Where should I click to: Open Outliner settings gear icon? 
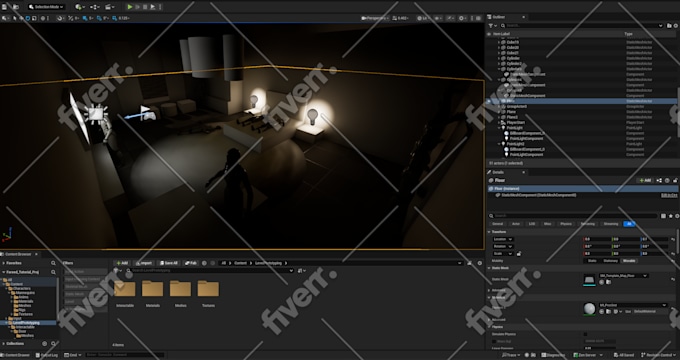pyautogui.click(x=675, y=26)
